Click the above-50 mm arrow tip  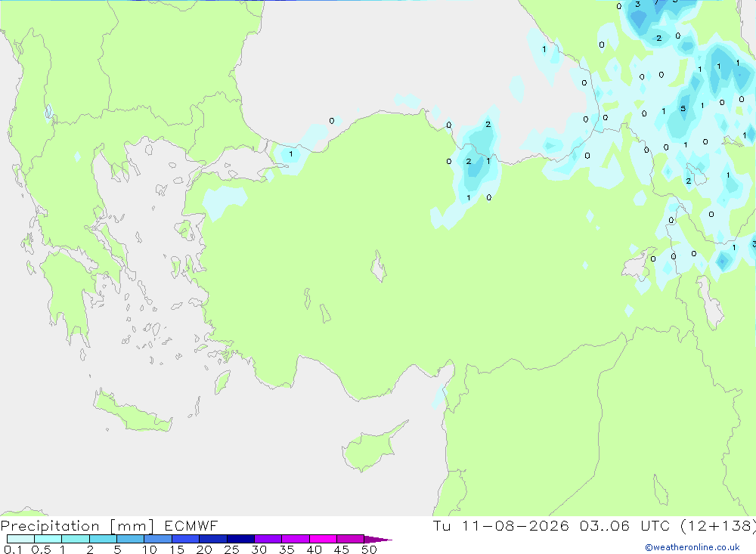[379, 539]
